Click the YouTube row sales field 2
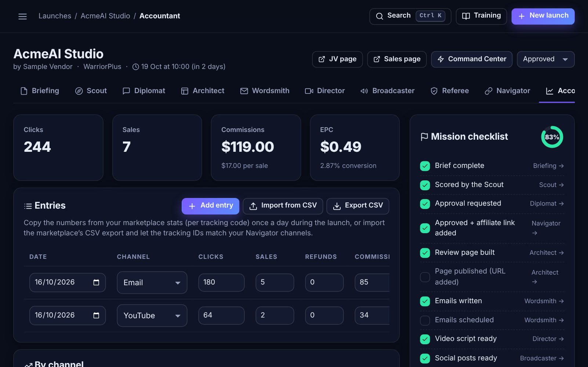Screen dimensions: 588x367 275,316
